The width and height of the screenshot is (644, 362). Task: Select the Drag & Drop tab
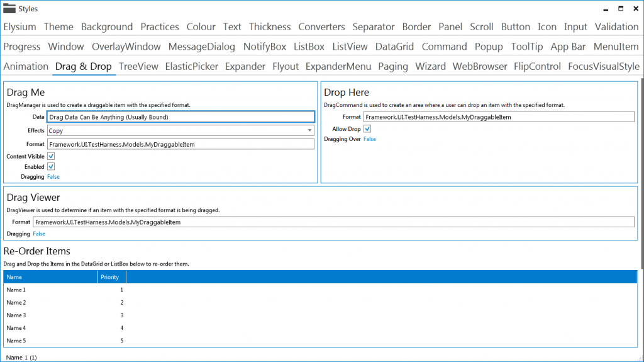pyautogui.click(x=84, y=66)
